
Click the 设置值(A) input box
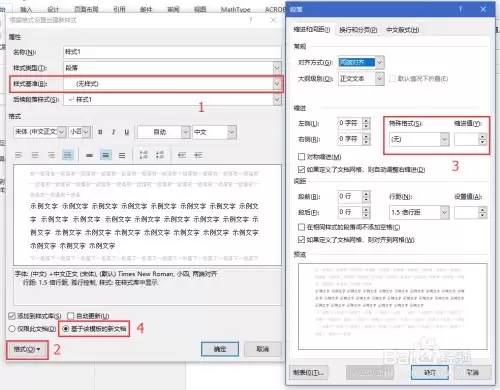click(x=467, y=213)
